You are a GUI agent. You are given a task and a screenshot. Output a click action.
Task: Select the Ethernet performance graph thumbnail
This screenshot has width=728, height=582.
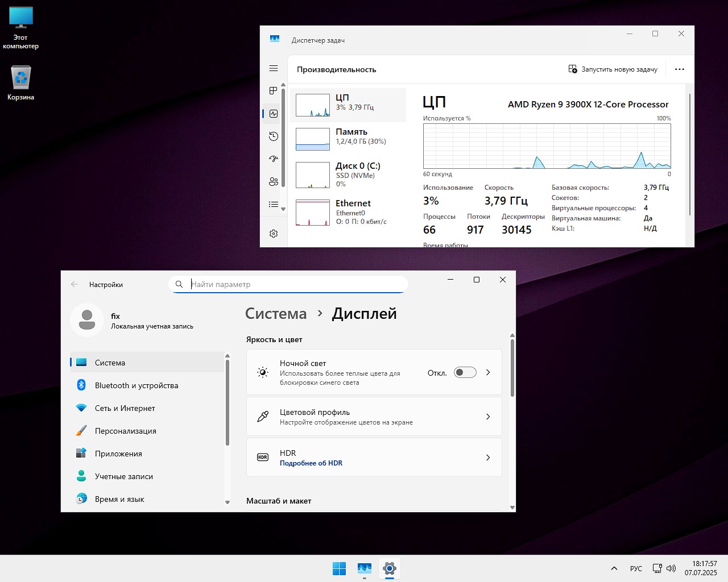[x=313, y=213]
